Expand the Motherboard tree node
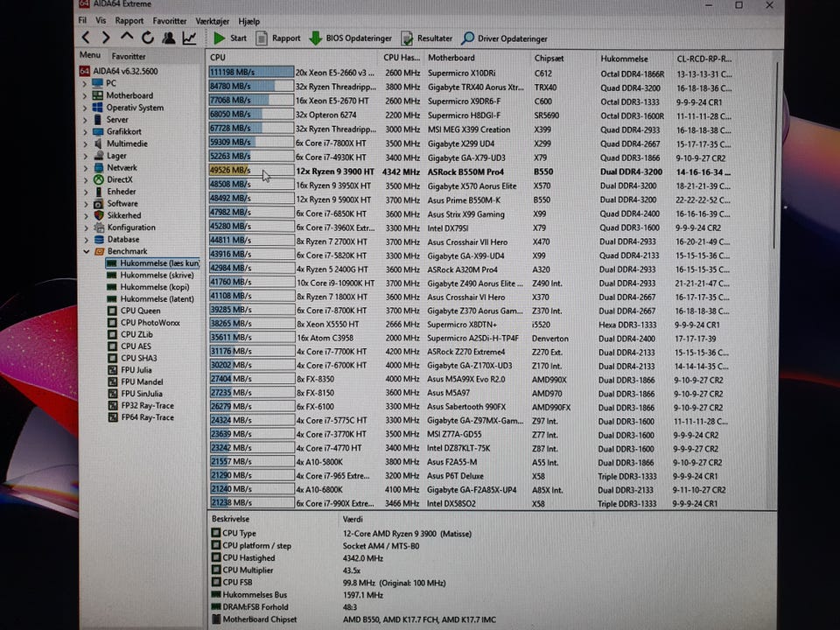The width and height of the screenshot is (840, 630). pos(85,95)
